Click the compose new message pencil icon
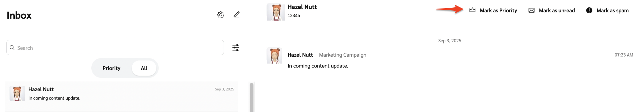 click(236, 15)
